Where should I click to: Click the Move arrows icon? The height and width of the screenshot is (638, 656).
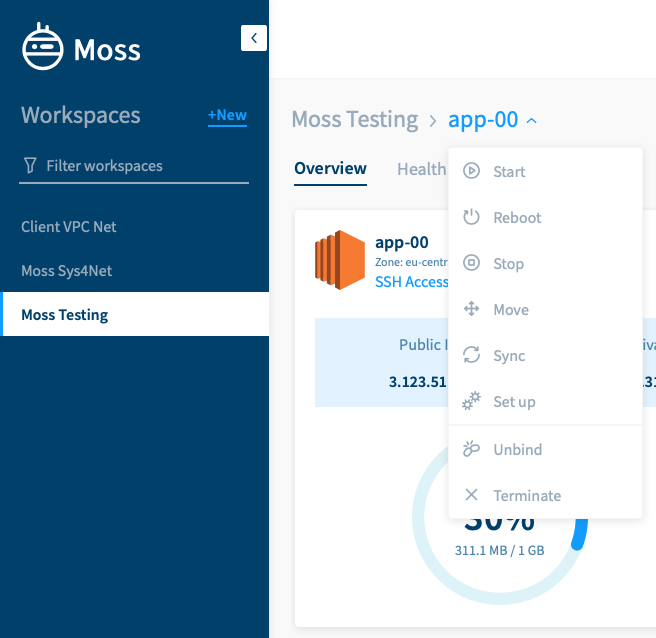point(472,309)
